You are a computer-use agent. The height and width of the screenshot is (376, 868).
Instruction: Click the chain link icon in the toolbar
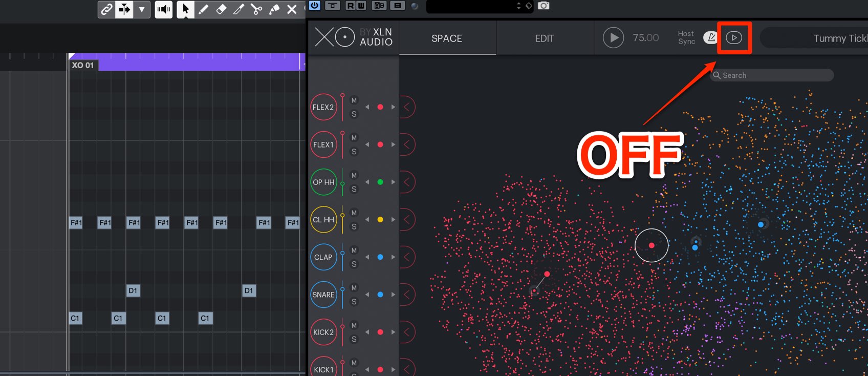click(x=106, y=9)
